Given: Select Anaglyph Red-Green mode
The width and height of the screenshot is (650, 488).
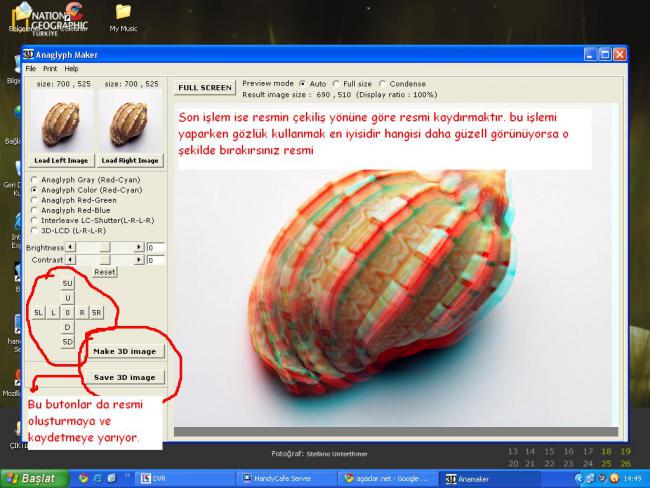Looking at the screenshot, I should (34, 200).
